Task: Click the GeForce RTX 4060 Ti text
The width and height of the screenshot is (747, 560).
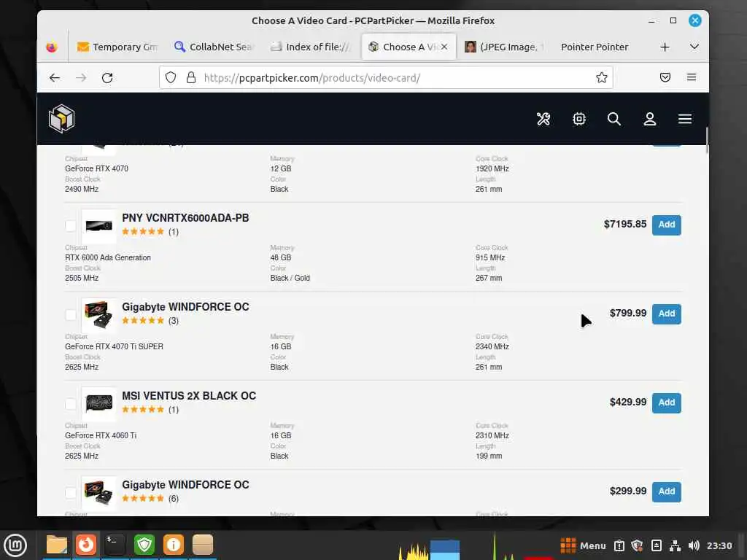Action: [101, 436]
